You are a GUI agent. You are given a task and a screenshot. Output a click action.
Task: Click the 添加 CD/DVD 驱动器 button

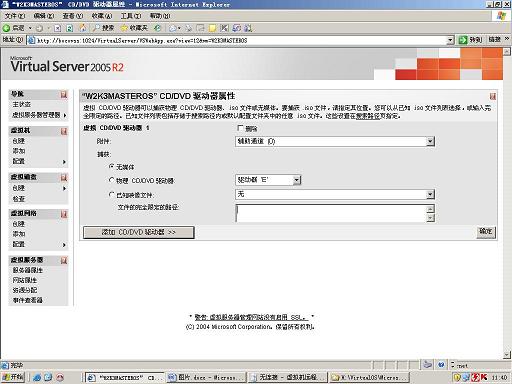tap(139, 232)
